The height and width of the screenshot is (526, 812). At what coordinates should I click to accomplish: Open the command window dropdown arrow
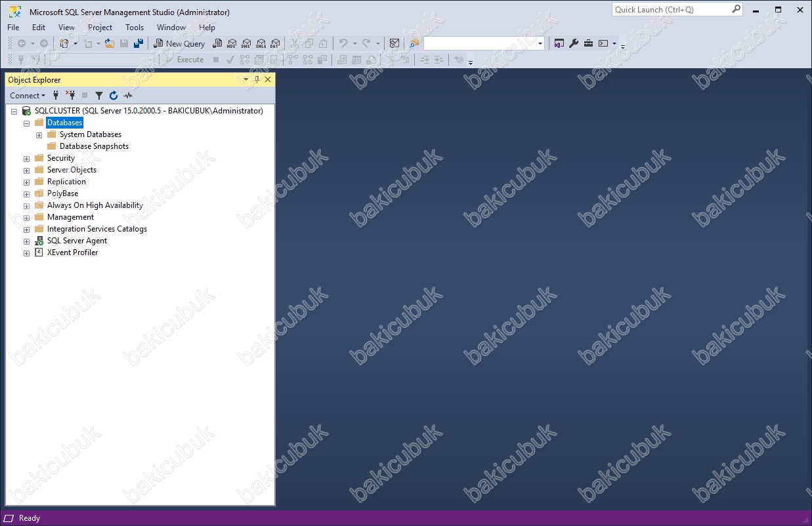click(614, 43)
